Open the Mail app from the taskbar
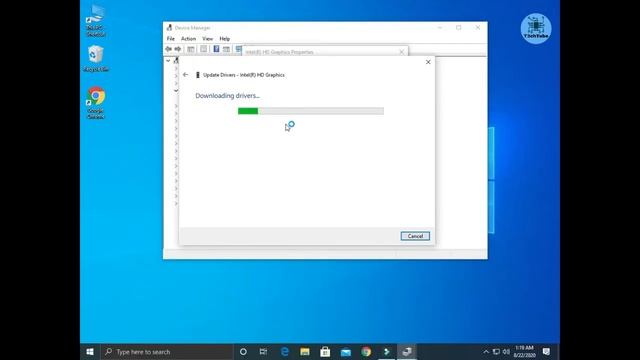This screenshot has width=640, height=360. pos(346,352)
